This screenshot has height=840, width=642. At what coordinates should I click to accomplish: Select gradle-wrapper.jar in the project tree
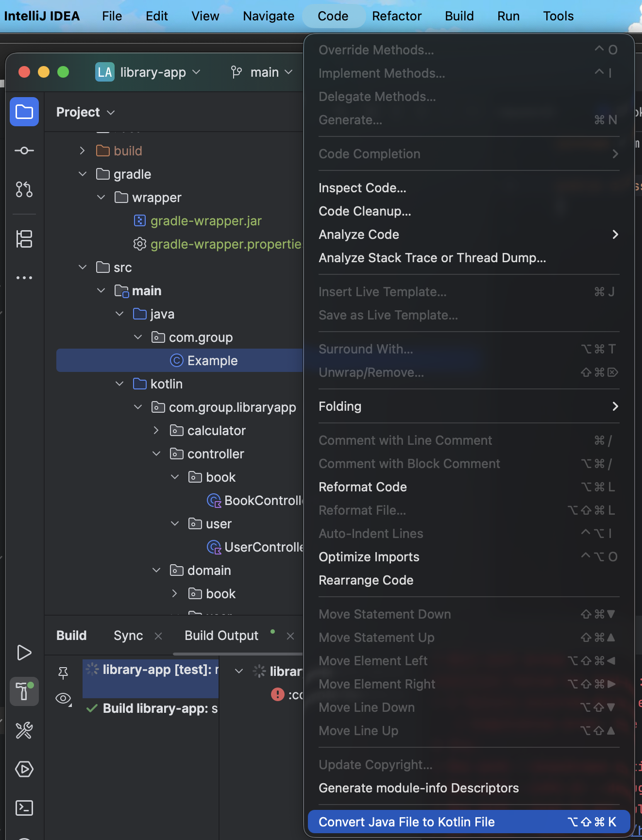(x=206, y=221)
